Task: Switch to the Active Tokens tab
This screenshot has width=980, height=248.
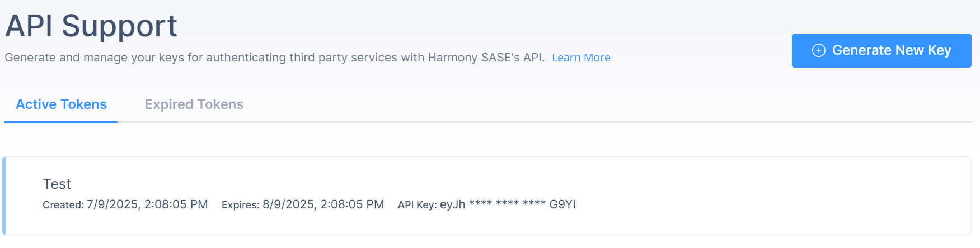Action: coord(61,104)
